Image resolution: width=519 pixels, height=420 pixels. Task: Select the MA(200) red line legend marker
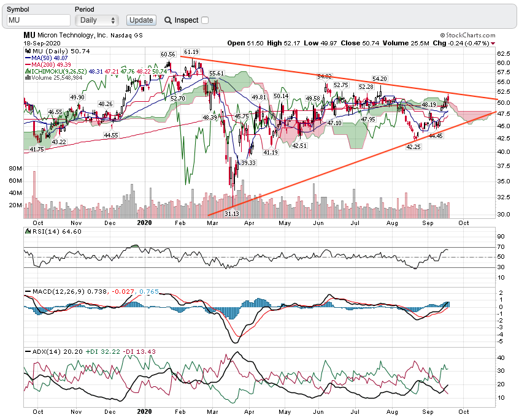[x=26, y=65]
